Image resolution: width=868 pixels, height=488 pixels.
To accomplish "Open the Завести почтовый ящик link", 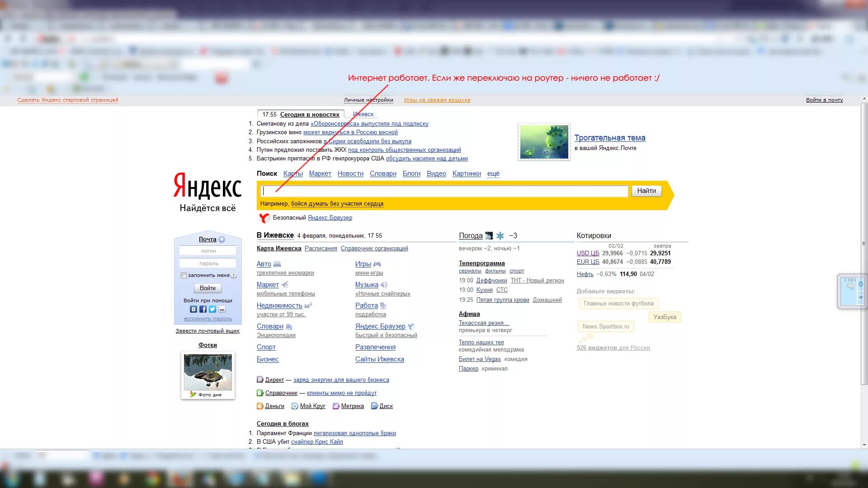I will click(x=208, y=331).
